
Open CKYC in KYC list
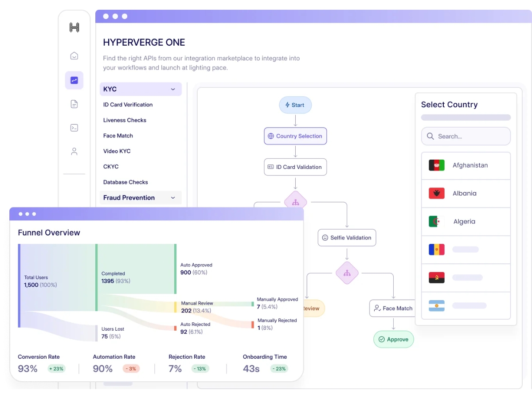click(x=111, y=167)
